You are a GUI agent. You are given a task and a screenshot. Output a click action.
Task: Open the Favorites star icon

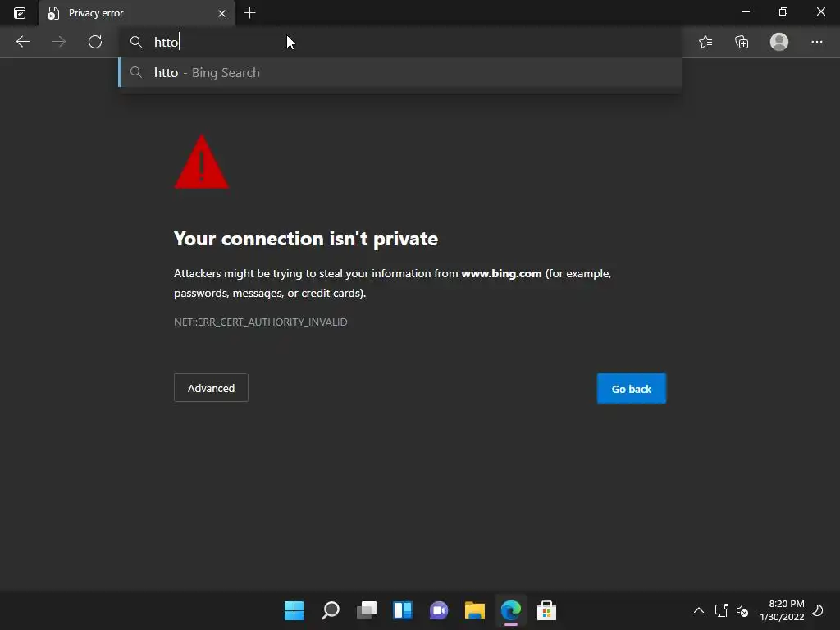705,42
